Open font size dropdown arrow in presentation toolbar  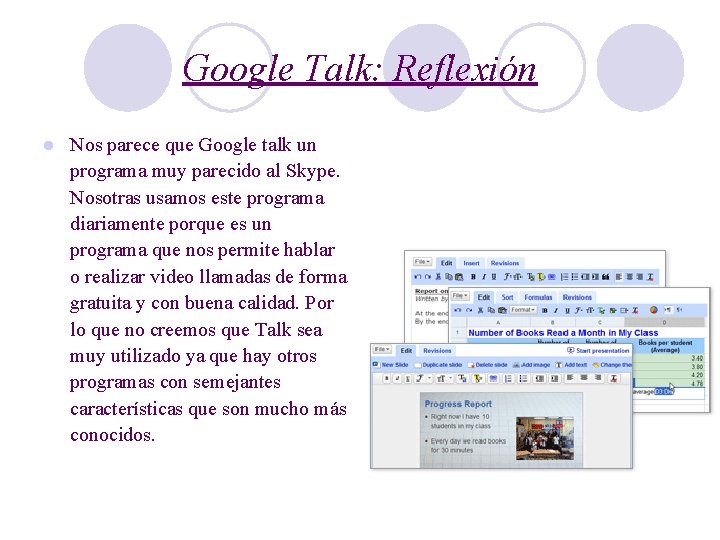pos(451,378)
